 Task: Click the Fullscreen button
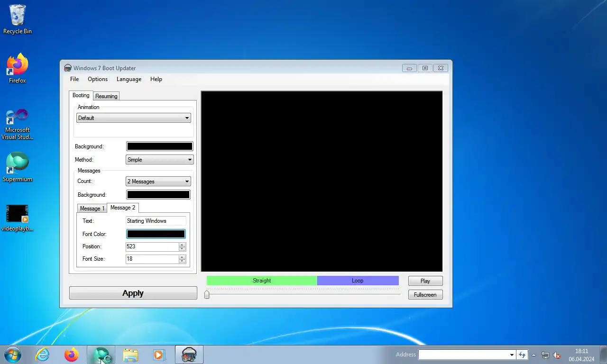click(x=425, y=295)
